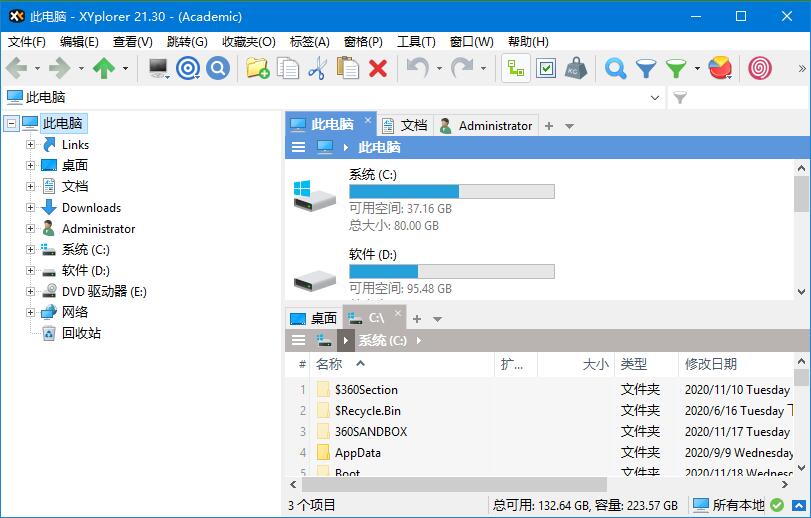Toggle selection checkboxes toolbar icon
The width and height of the screenshot is (811, 518).
pyautogui.click(x=546, y=68)
